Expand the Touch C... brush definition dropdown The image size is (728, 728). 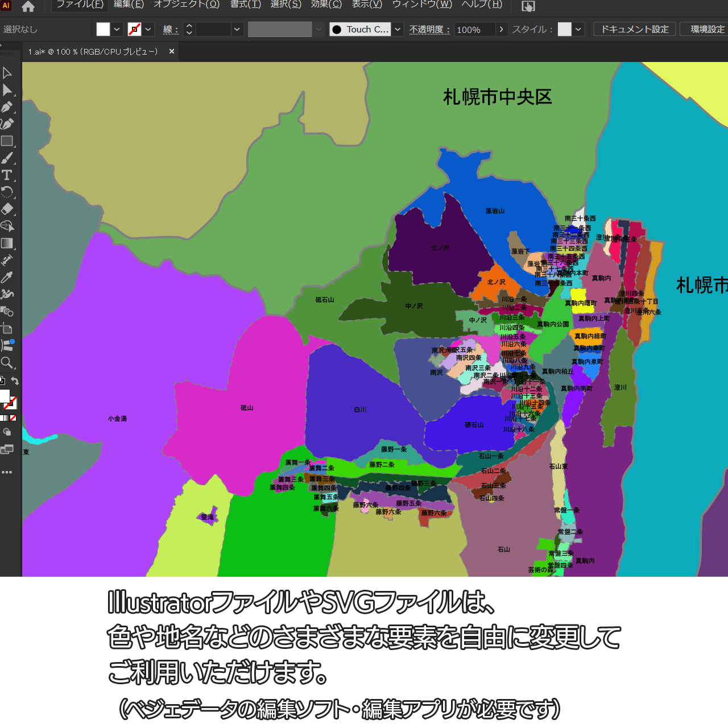pos(398,30)
